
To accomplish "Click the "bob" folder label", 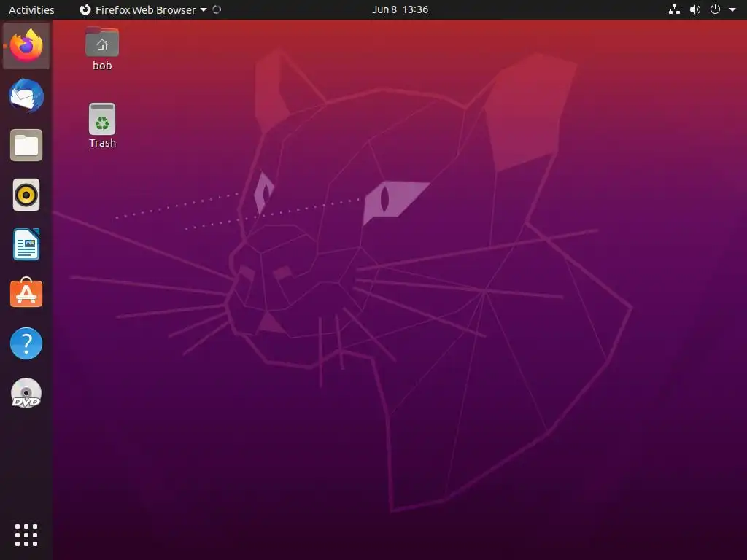I will (x=102, y=65).
